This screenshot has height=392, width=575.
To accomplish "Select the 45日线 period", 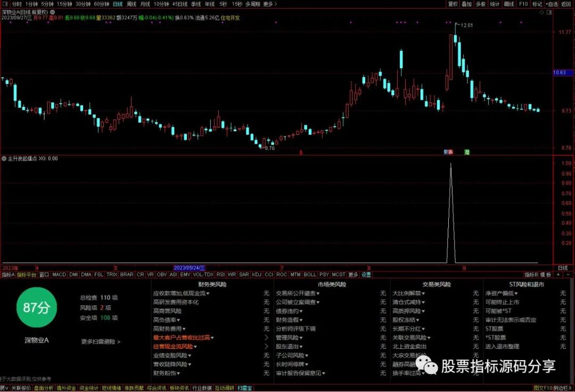I will pyautogui.click(x=180, y=4).
